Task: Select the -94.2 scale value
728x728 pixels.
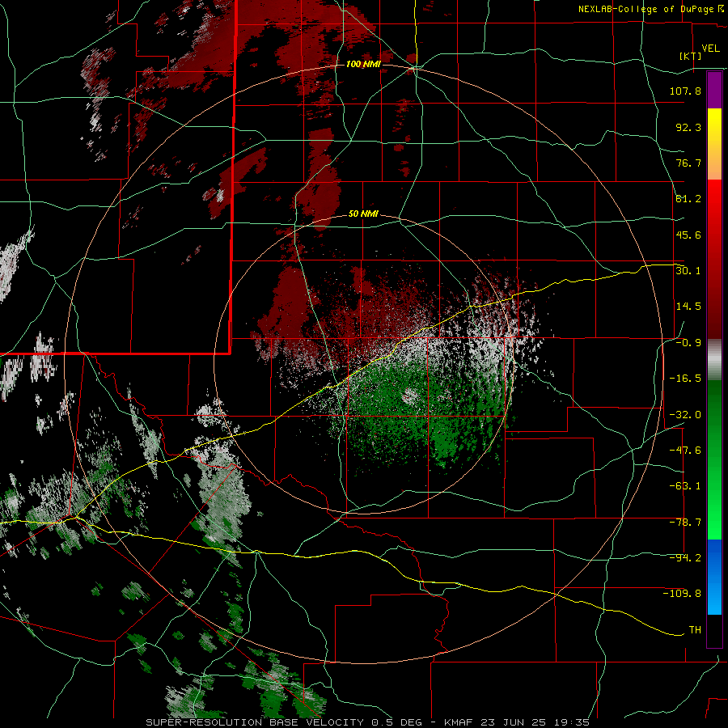Action: (x=685, y=558)
